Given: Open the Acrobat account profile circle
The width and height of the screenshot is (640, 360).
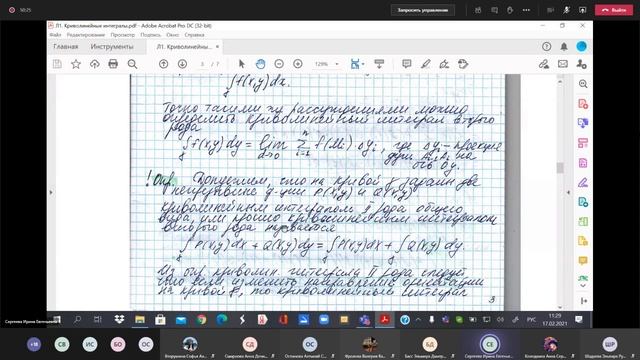Looking at the screenshot, I should pyautogui.click(x=581, y=47).
